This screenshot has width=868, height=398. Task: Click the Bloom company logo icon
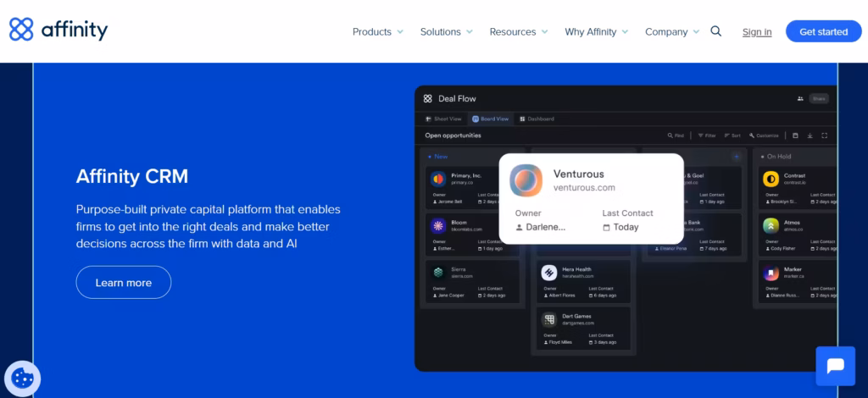438,225
